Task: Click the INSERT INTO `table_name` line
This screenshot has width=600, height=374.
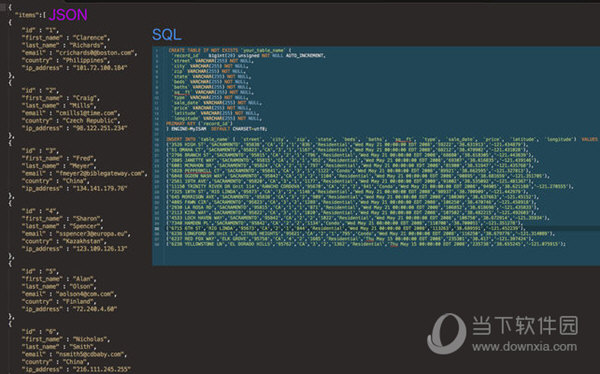Action: click(382, 139)
